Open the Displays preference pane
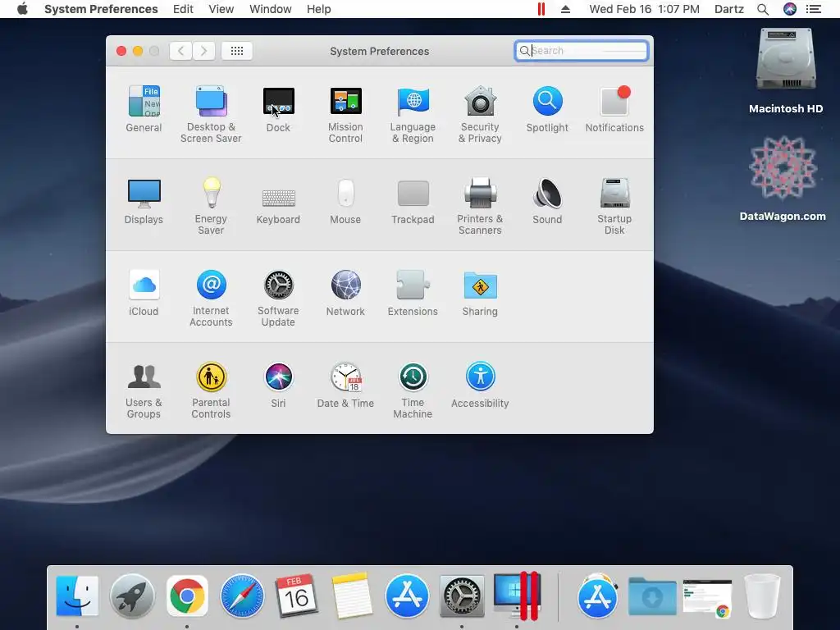This screenshot has height=630, width=840. [144, 201]
